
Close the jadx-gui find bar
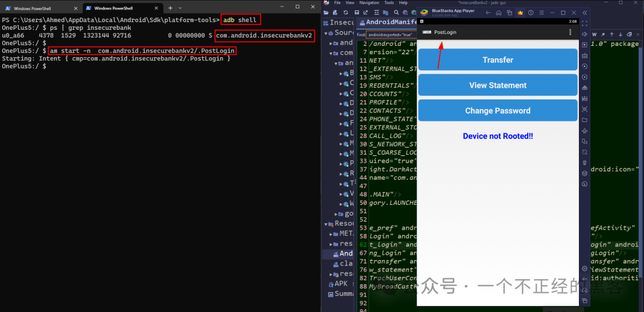638,35
